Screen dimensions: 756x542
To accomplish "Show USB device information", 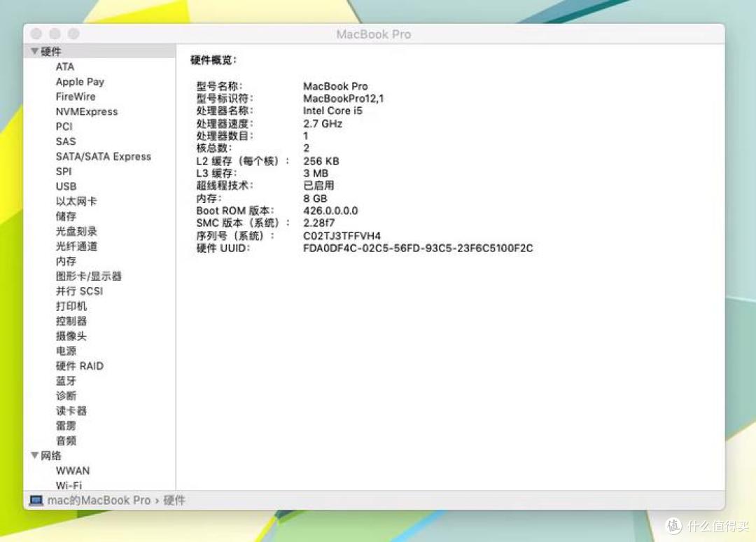I will tap(66, 186).
